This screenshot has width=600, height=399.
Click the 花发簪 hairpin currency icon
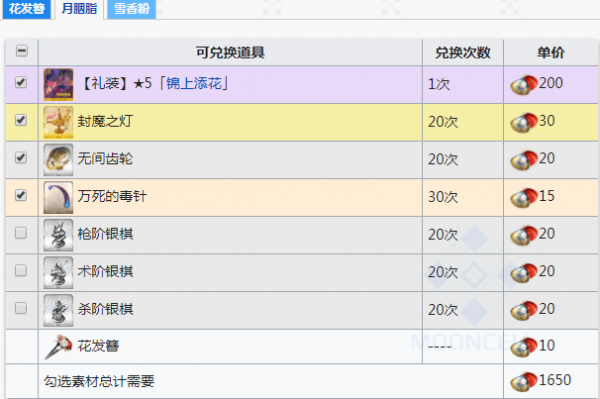58,347
